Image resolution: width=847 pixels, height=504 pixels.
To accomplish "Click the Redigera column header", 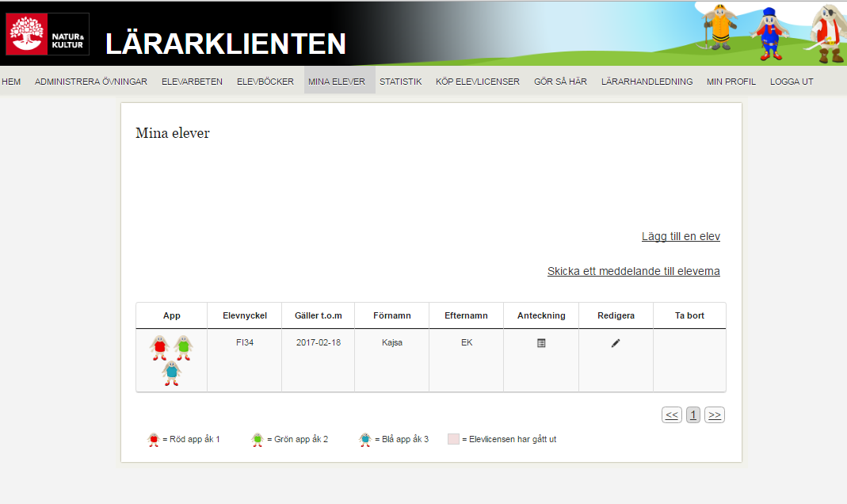I will point(616,315).
